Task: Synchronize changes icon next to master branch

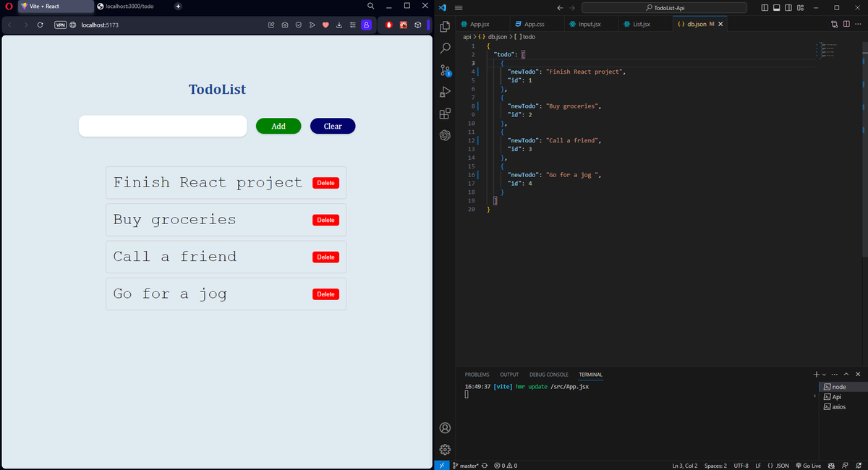Action: [484, 465]
